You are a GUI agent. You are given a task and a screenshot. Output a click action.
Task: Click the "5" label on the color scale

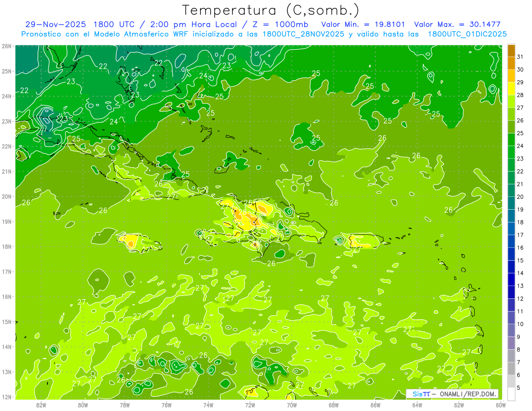[x=519, y=388]
